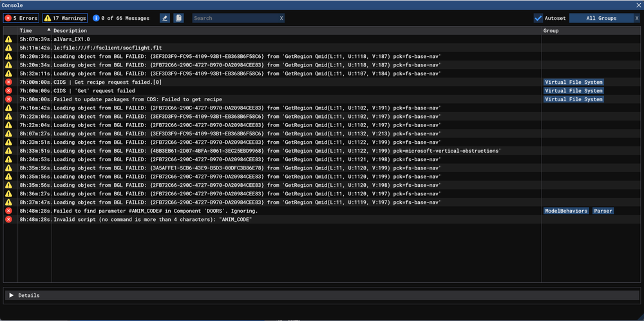
Task: Click the error icon on the 'DOORS' parameter row
Action: 8,211
